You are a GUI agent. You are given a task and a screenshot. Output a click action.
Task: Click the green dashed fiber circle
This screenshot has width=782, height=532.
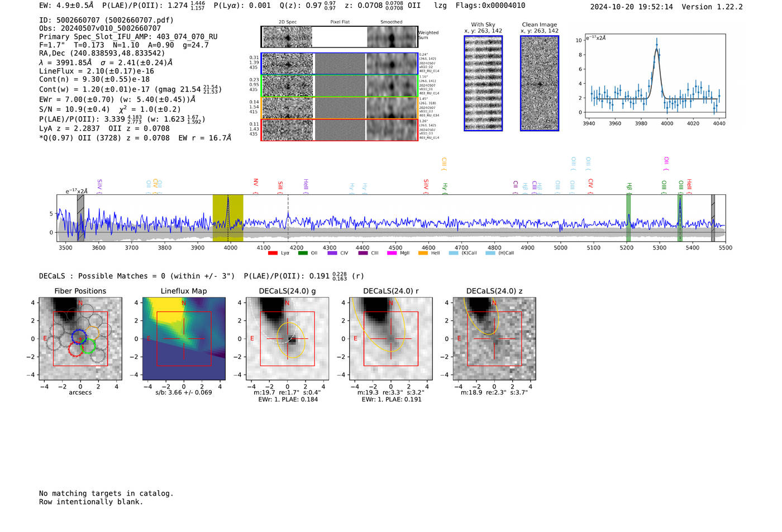(88, 346)
